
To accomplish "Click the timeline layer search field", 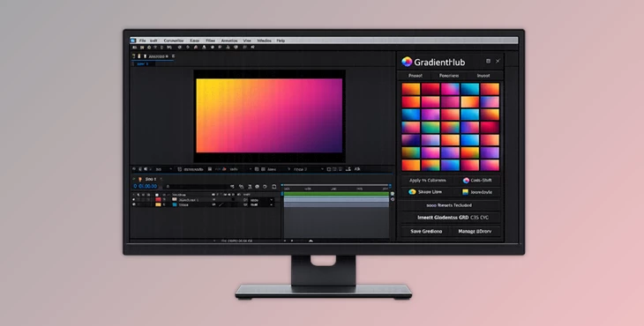I will pos(196,187).
